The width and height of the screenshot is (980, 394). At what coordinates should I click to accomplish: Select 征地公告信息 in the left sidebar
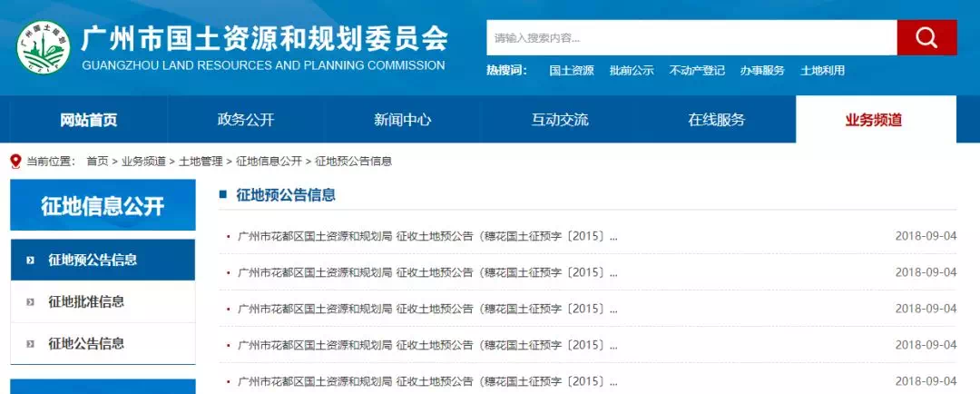[x=86, y=344]
